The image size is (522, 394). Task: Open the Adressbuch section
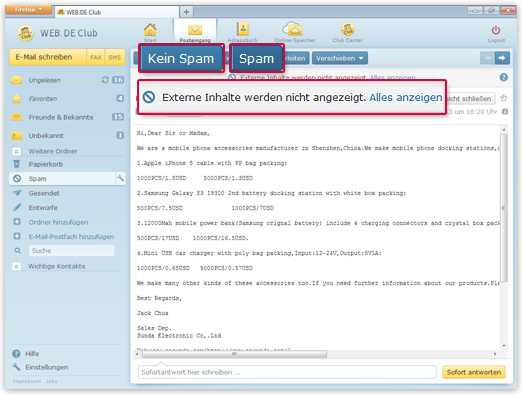[242, 32]
